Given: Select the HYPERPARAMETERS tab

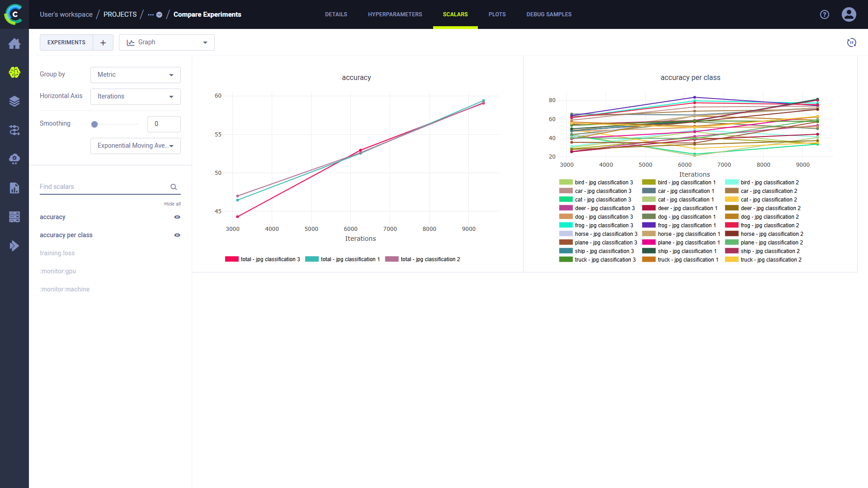Looking at the screenshot, I should (x=394, y=14).
